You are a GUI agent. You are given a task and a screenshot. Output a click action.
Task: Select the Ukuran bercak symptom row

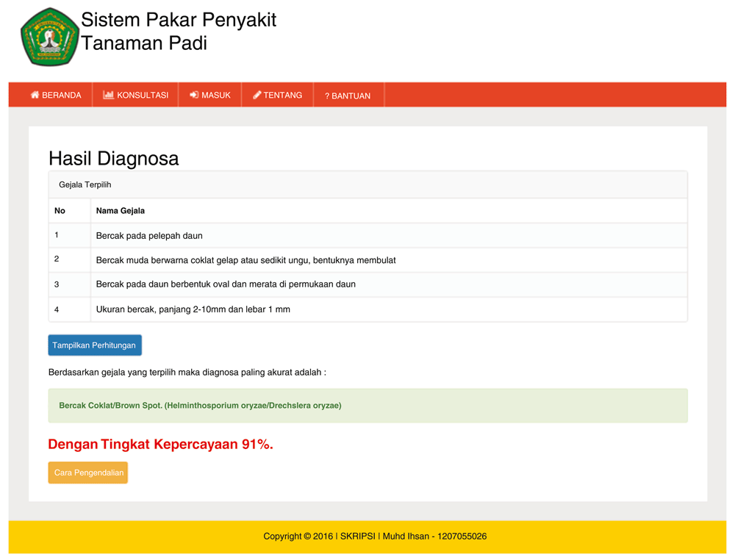[193, 309]
